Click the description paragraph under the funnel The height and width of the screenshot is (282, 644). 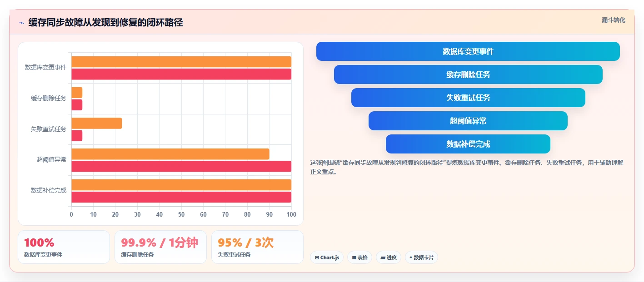(467, 167)
